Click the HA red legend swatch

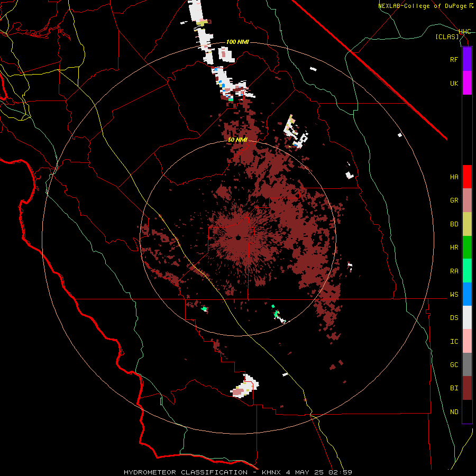tap(467, 177)
